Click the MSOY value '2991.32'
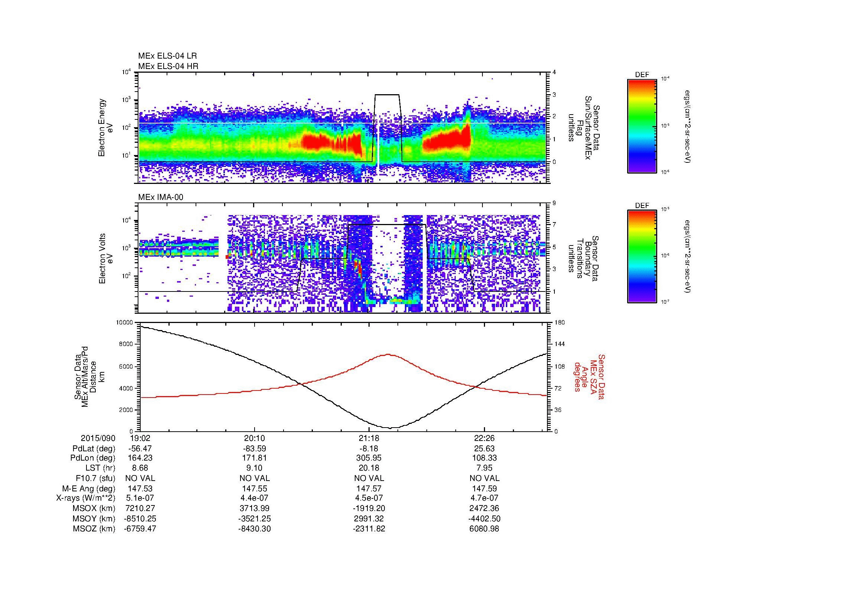This screenshot has width=868, height=613. 369,518
